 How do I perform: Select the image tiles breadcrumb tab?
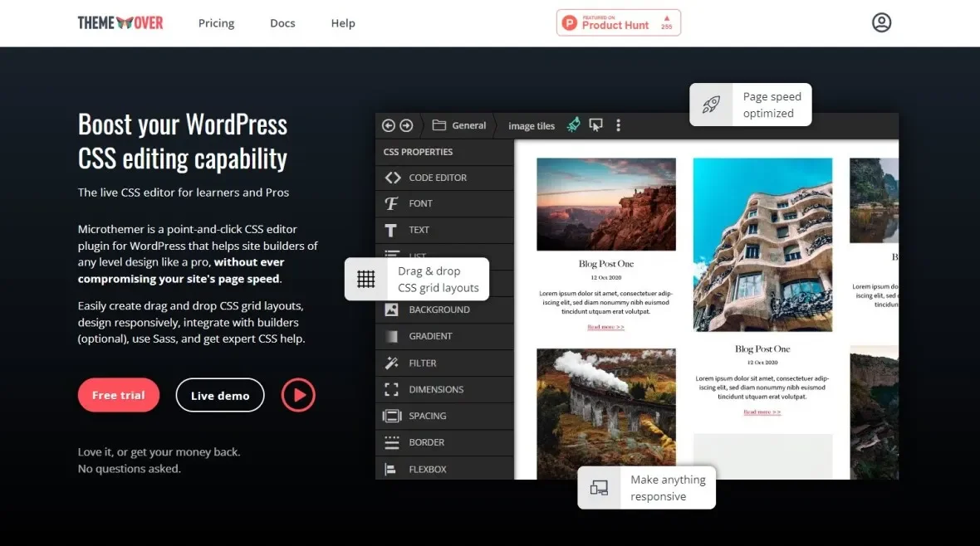[531, 125]
